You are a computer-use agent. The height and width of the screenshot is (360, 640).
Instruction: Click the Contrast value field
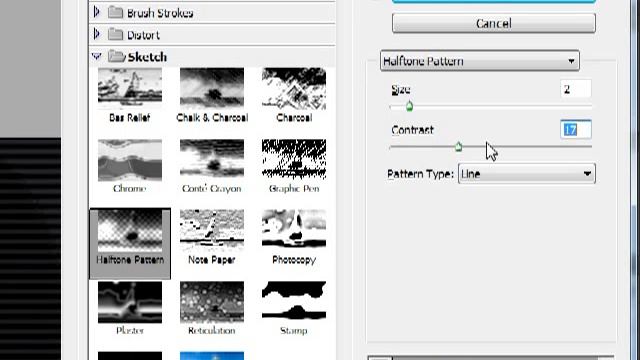click(576, 129)
